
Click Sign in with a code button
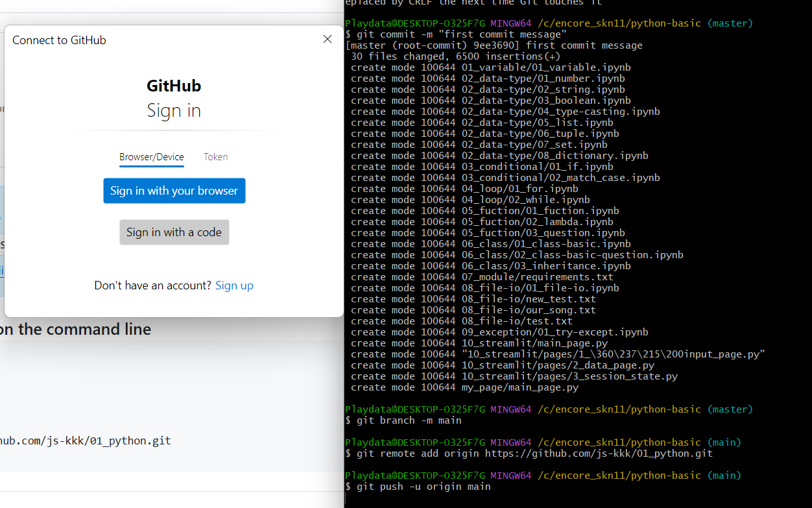(174, 232)
